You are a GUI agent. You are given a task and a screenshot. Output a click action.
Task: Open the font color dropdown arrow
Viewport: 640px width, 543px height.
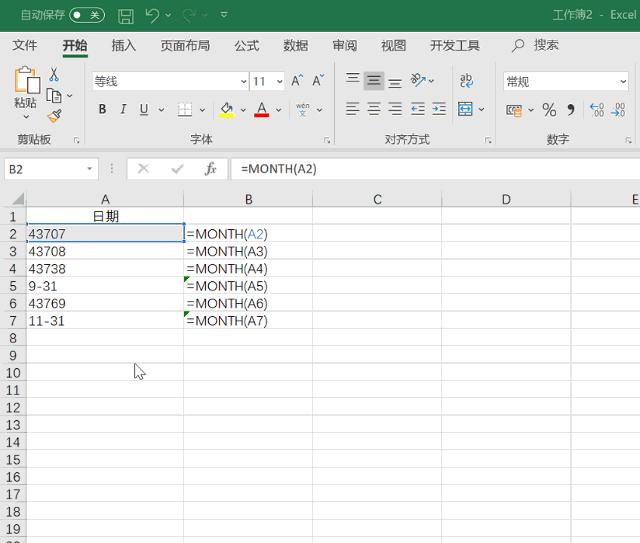pos(278,110)
